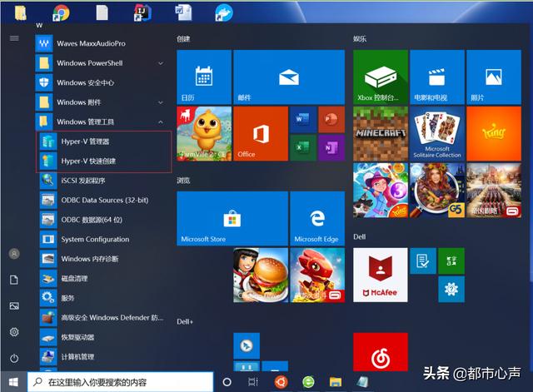This screenshot has width=533, height=392.
Task: Open the McAfee tile
Action: click(x=381, y=275)
